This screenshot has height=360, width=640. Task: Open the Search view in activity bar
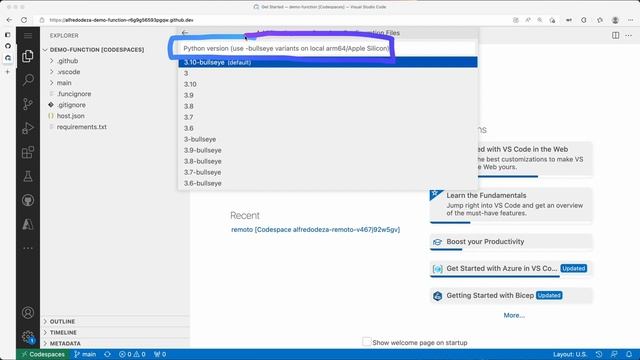click(x=28, y=80)
